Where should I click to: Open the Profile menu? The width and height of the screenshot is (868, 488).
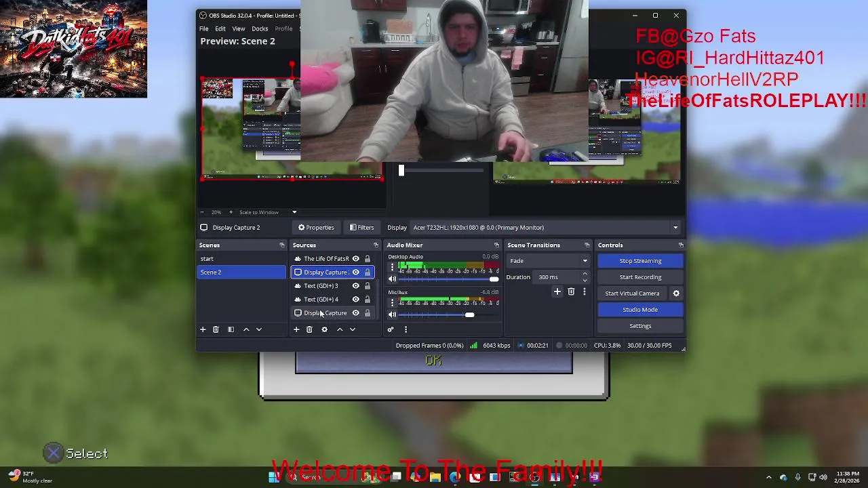point(283,28)
